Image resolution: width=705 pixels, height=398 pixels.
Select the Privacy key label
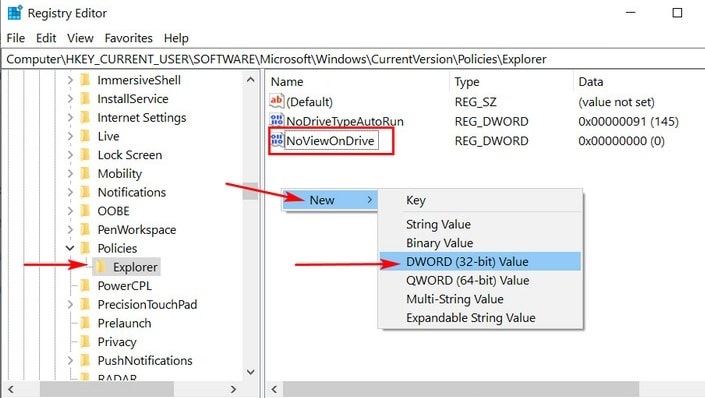[x=117, y=342]
